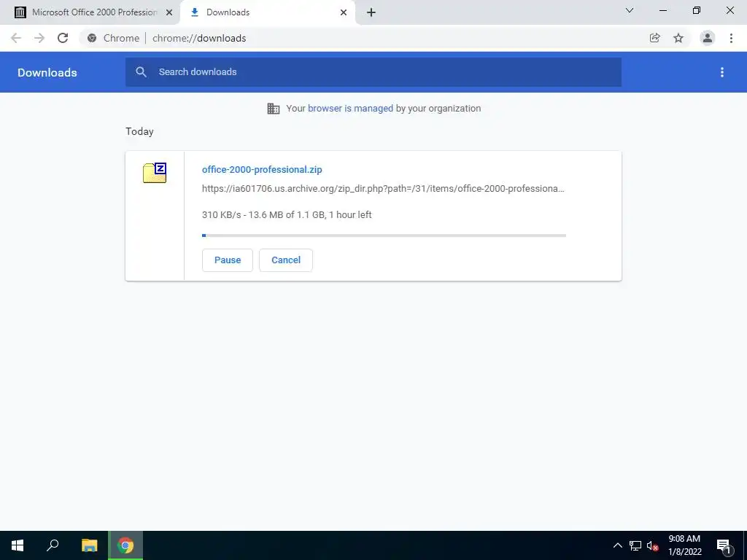Click the archive.org download source URL
The width and height of the screenshot is (747, 560).
coord(383,189)
